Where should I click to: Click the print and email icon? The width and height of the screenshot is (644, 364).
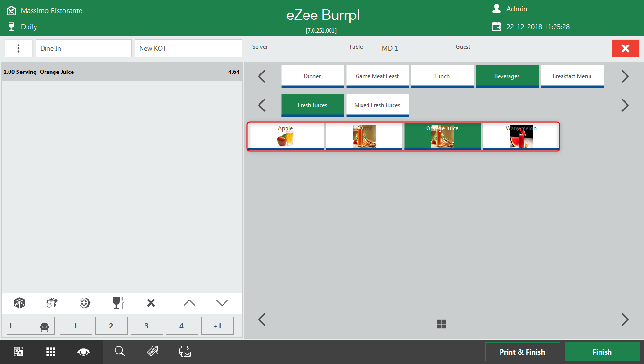(185, 351)
